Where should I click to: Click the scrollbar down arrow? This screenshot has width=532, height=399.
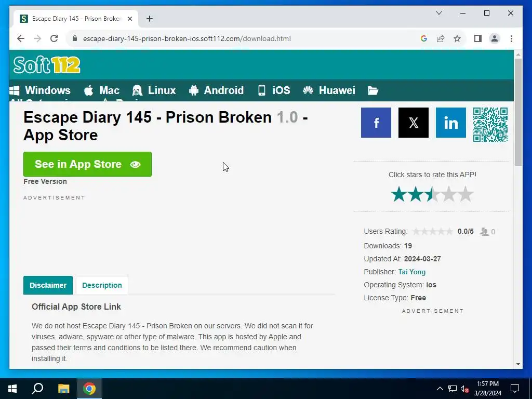coord(518,364)
